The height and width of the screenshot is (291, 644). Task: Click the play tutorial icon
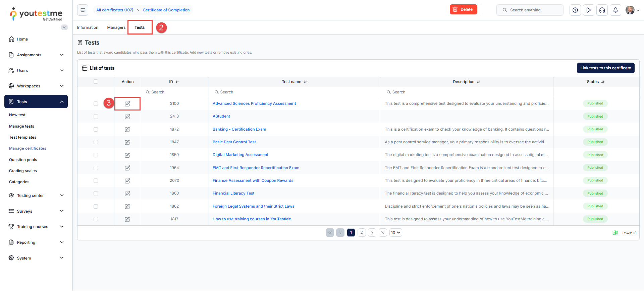(589, 10)
